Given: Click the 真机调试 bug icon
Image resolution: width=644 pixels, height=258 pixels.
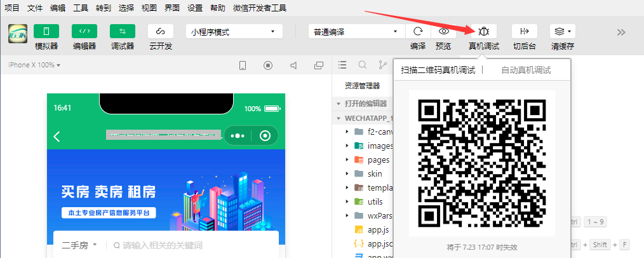Looking at the screenshot, I should tap(484, 31).
